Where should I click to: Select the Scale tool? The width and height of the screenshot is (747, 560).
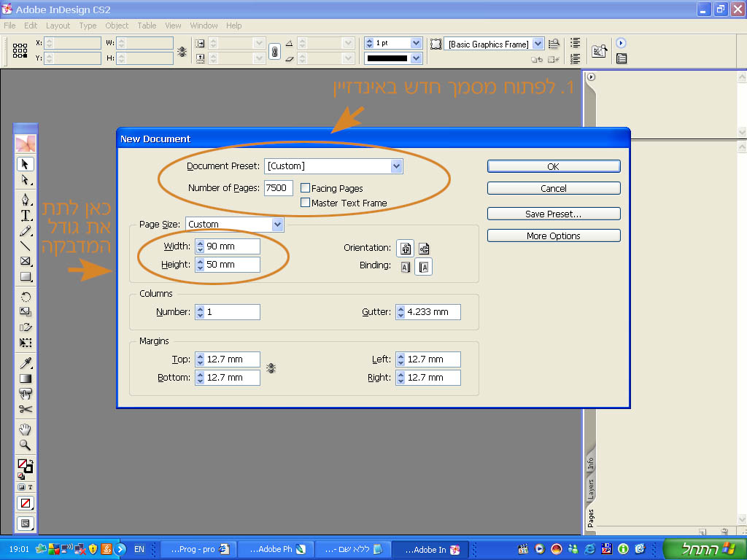[x=26, y=312]
